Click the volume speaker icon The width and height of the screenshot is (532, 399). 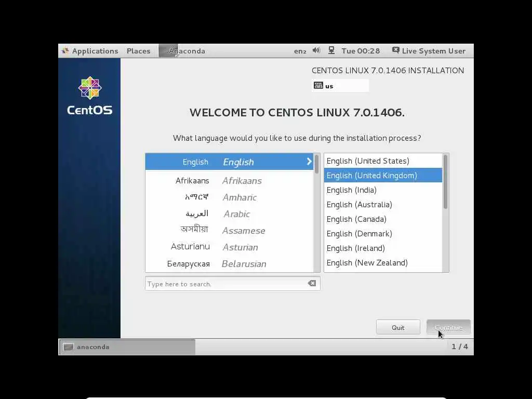click(316, 50)
